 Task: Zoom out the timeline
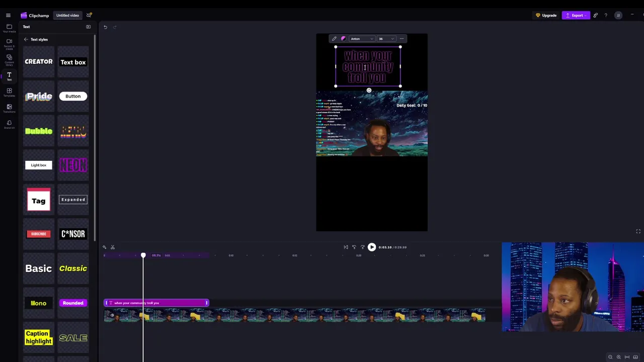click(610, 357)
